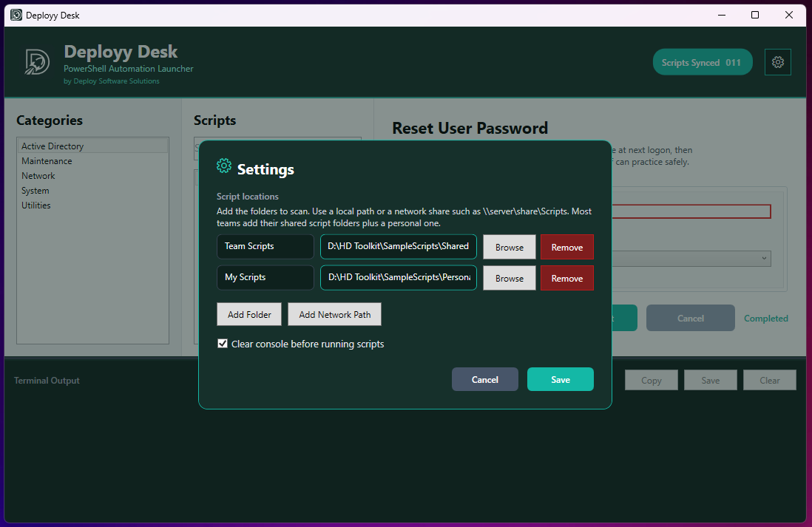Select Active Directory category
812x527 pixels.
(92, 146)
